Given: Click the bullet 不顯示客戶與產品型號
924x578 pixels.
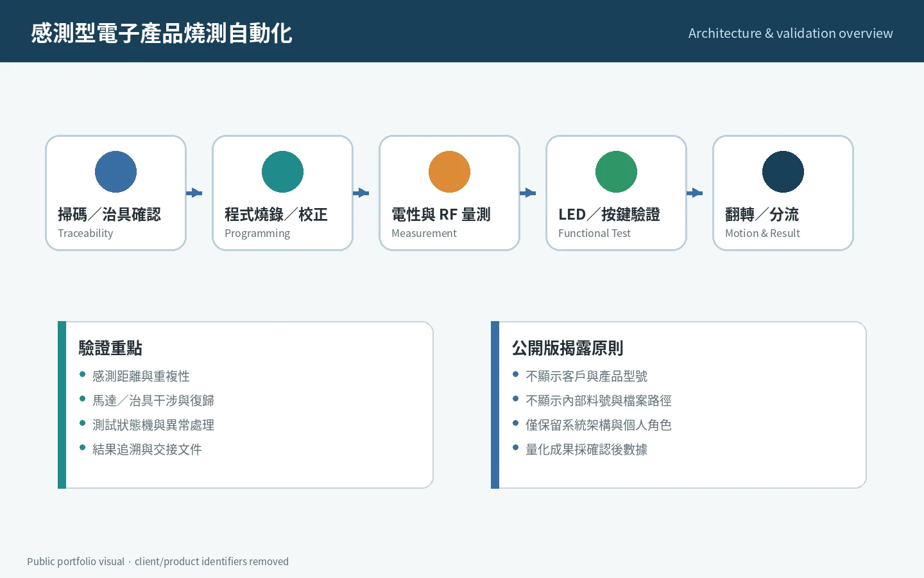Looking at the screenshot, I should 586,376.
